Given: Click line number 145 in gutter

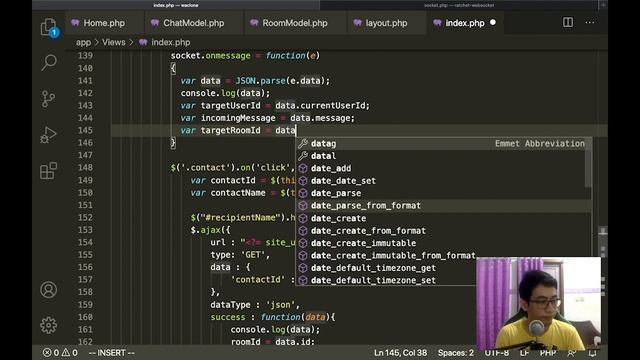Looking at the screenshot, I should 85,130.
